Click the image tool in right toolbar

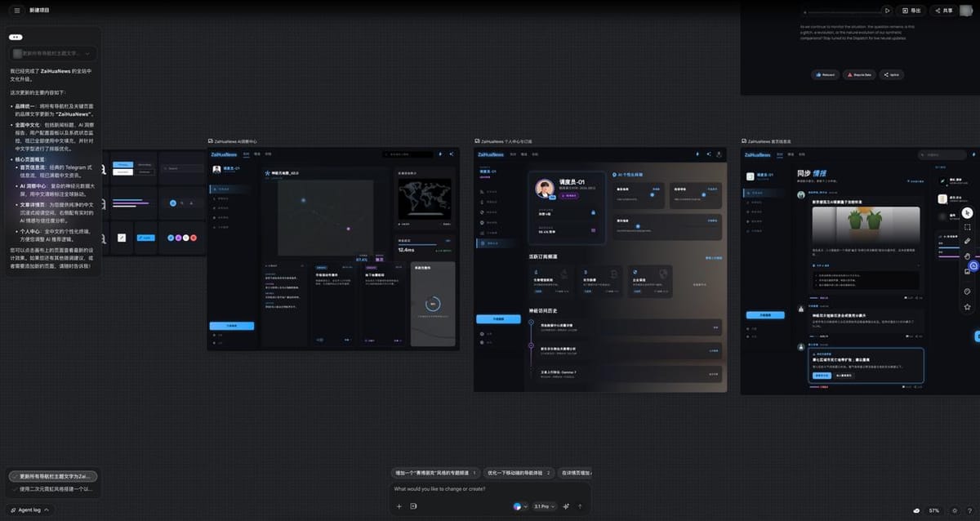(968, 272)
